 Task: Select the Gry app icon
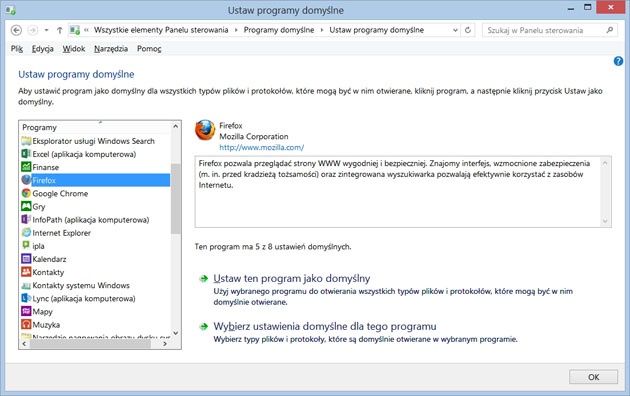click(x=26, y=206)
